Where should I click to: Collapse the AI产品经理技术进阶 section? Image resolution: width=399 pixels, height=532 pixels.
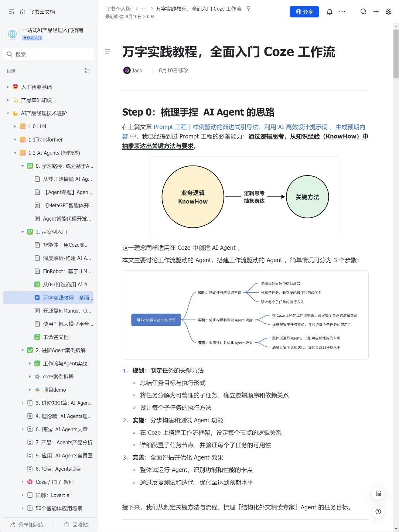(8, 113)
